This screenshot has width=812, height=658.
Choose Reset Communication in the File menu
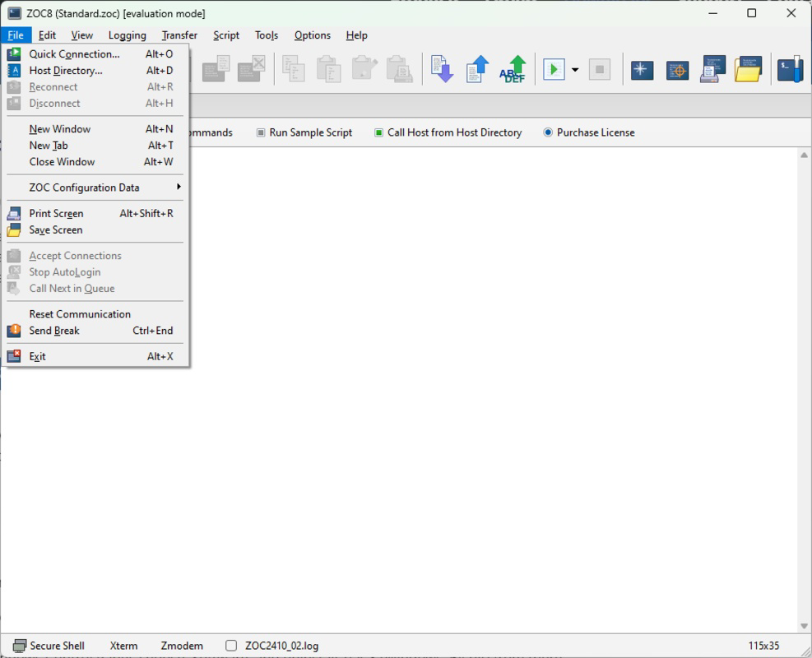point(95,314)
